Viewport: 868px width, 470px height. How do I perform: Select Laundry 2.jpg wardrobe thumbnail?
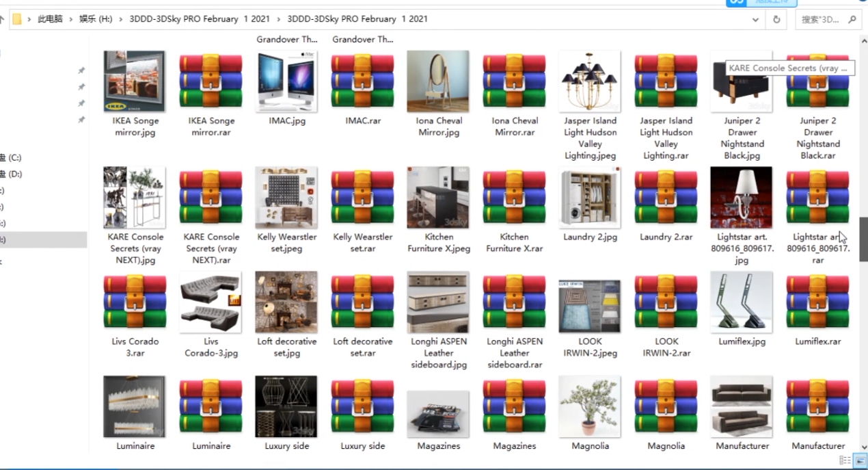tap(590, 198)
